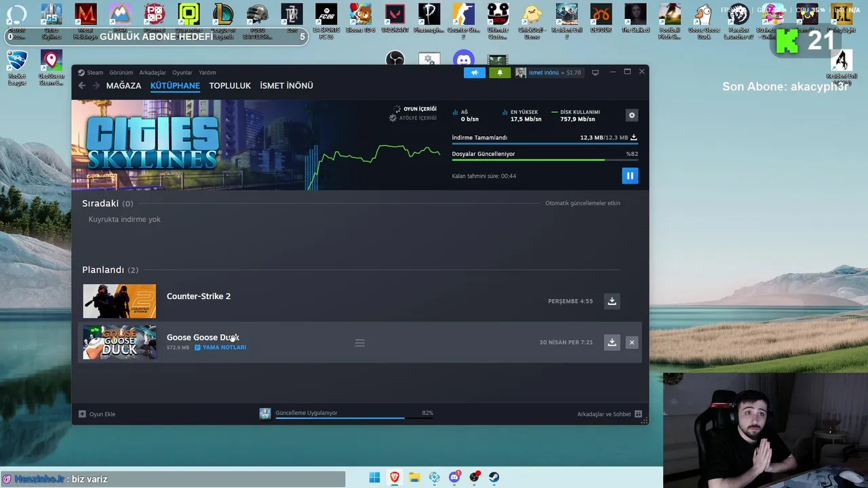
Task: Switch to the KÜTÜPHANE tab
Action: (175, 86)
